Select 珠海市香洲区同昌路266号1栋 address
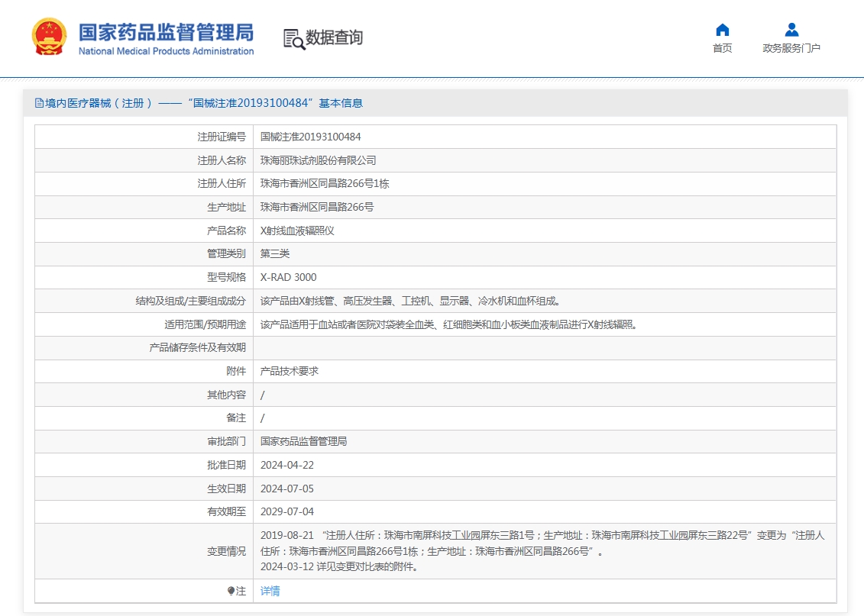The height and width of the screenshot is (616, 864). click(325, 183)
